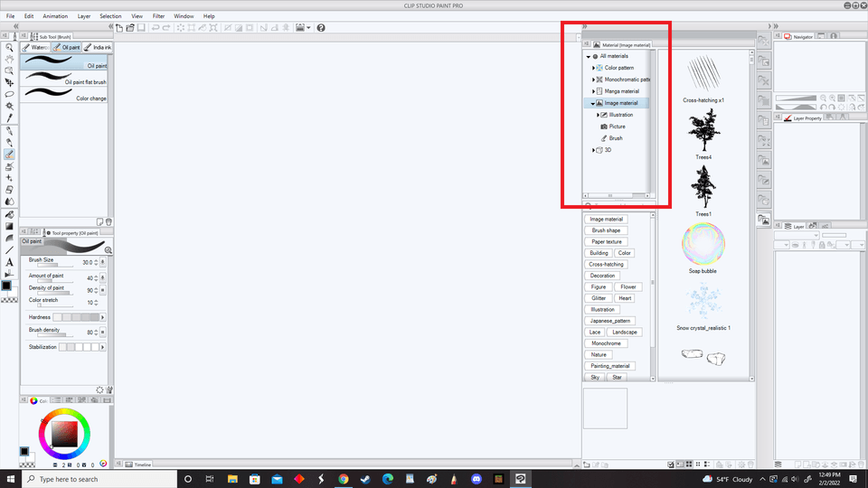Select the Zoom magnifier tool
This screenshot has height=488, width=868.
[9, 48]
